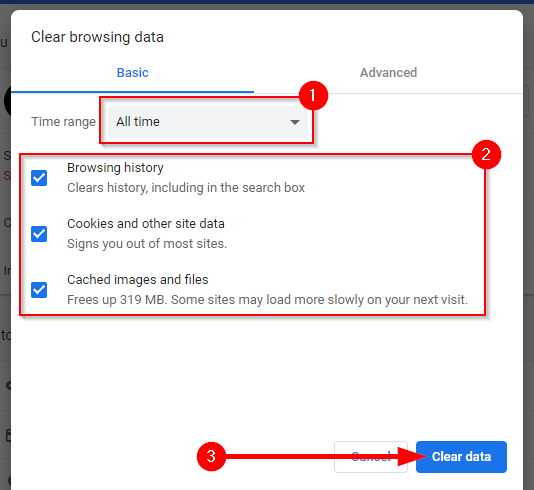The image size is (534, 490).
Task: Click the red arrow pointing at Clear data
Action: click(325, 457)
